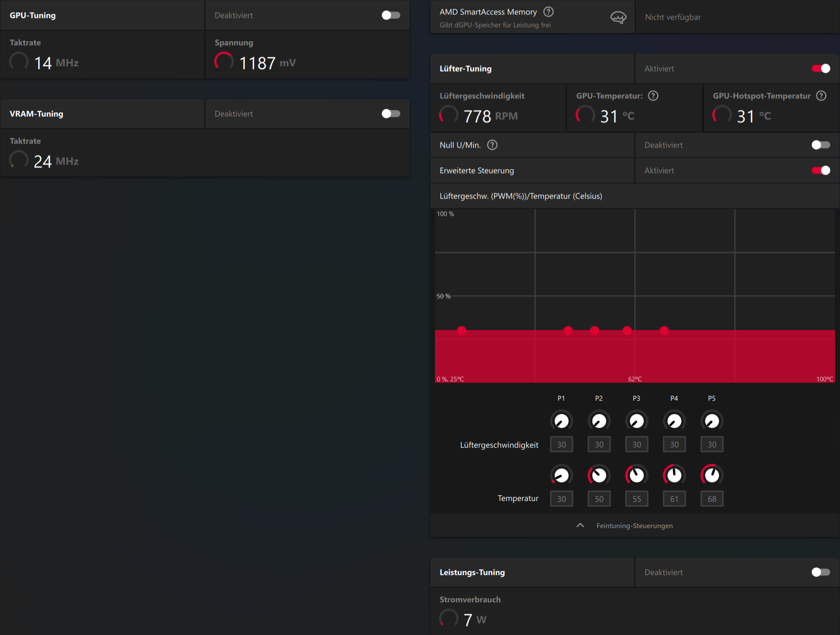Click the Lüfter-Tuning heading
This screenshot has width=840, height=635.
click(466, 69)
